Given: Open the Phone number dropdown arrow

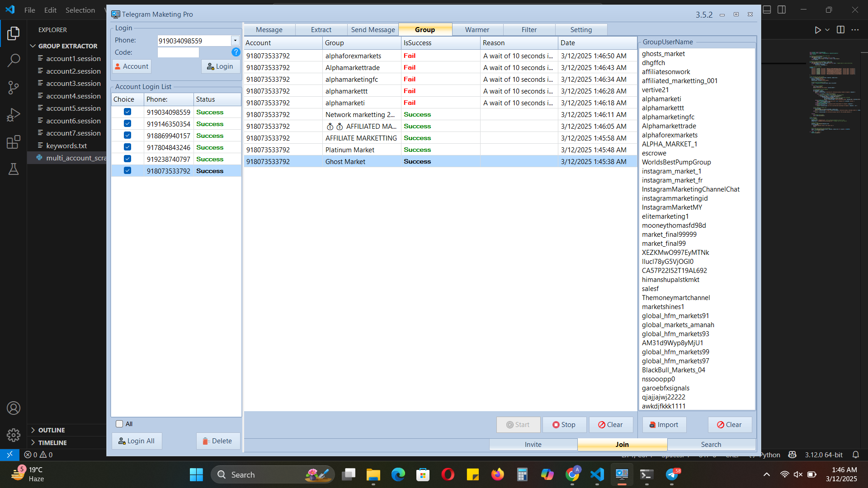Looking at the screenshot, I should (235, 41).
